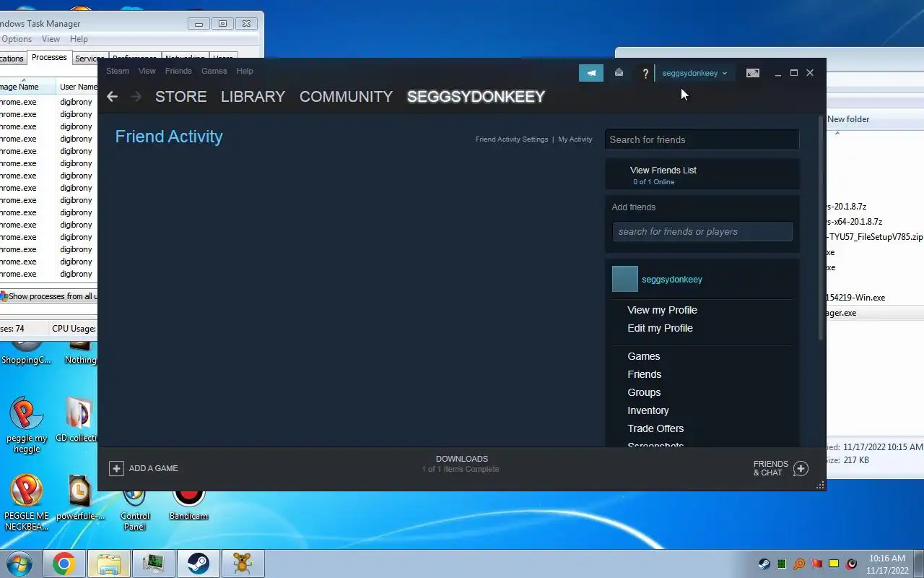Viewport: 924px width, 578px height.
Task: Open Steam's Games menu
Action: tap(214, 71)
